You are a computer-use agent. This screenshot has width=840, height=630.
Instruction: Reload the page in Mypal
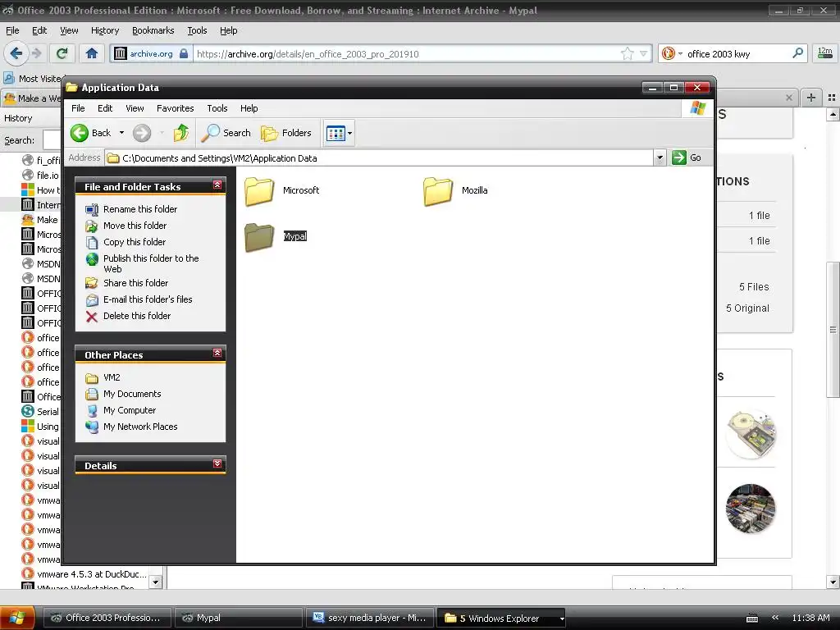pyautogui.click(x=62, y=53)
